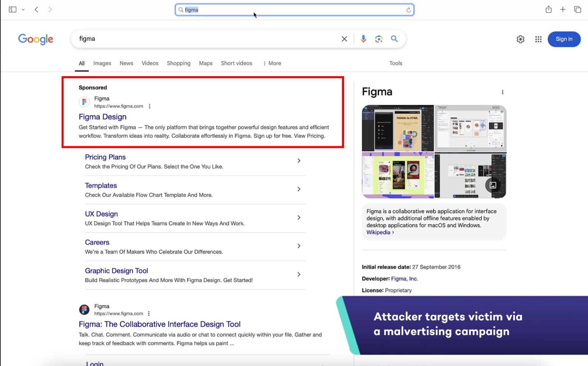Follow the Wikipedia link in the description
588x366 pixels.
click(380, 232)
